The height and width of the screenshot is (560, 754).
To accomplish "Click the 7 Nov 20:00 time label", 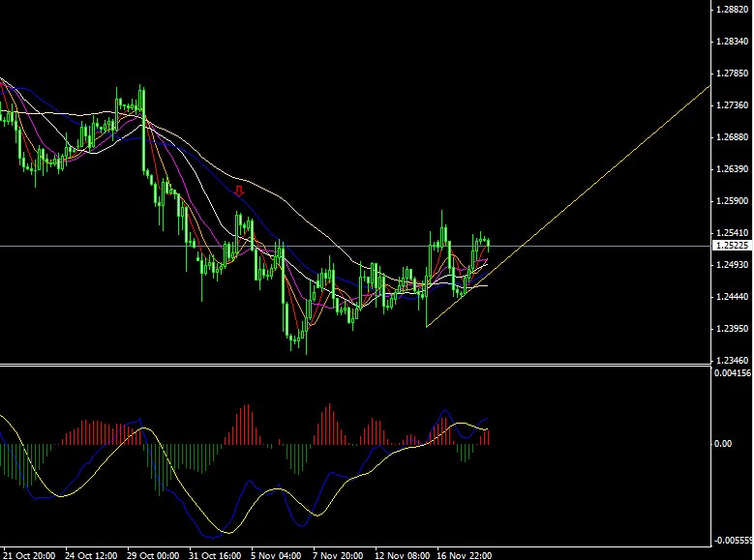I will tap(338, 555).
